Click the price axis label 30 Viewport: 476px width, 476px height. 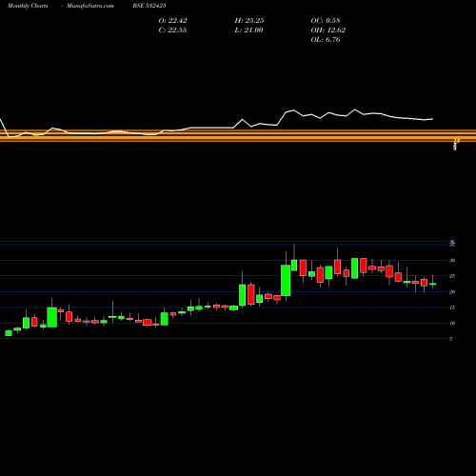pos(452,260)
